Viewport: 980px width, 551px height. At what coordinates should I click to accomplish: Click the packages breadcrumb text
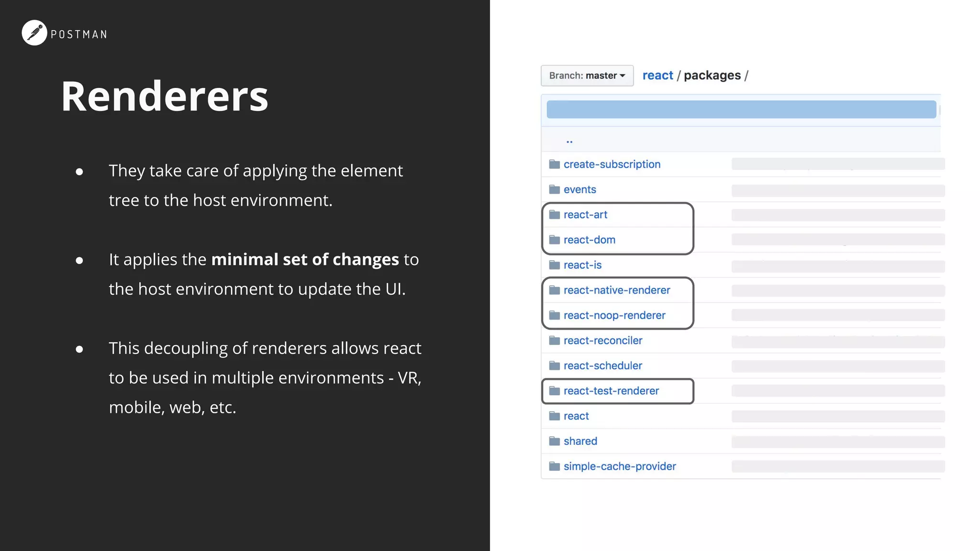pos(712,76)
